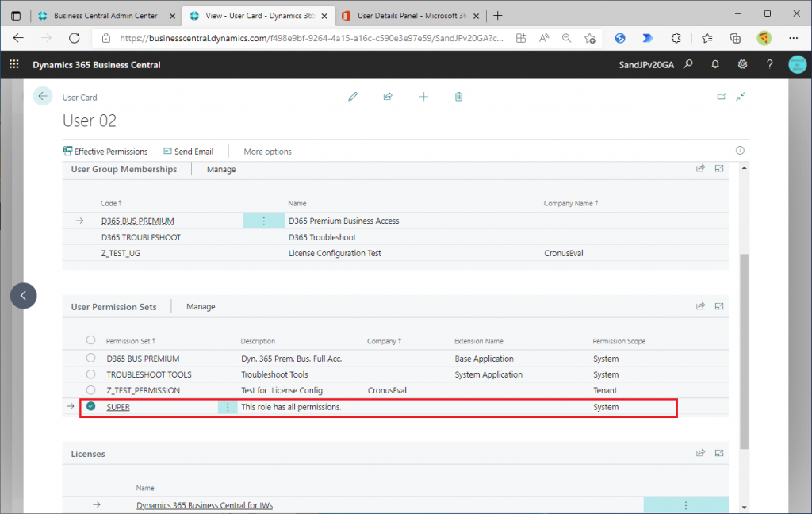Open the More options menu
Screen dimensions: 812x514
click(267, 152)
